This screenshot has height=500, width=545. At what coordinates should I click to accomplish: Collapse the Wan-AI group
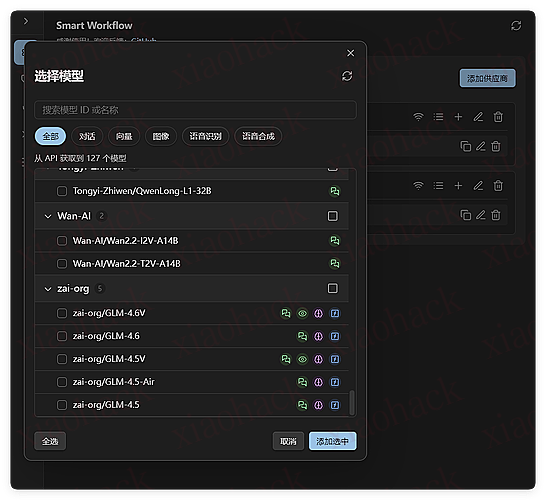click(x=48, y=216)
